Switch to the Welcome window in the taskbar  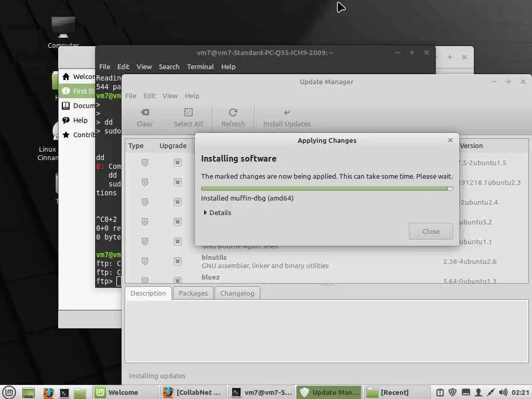click(125, 393)
